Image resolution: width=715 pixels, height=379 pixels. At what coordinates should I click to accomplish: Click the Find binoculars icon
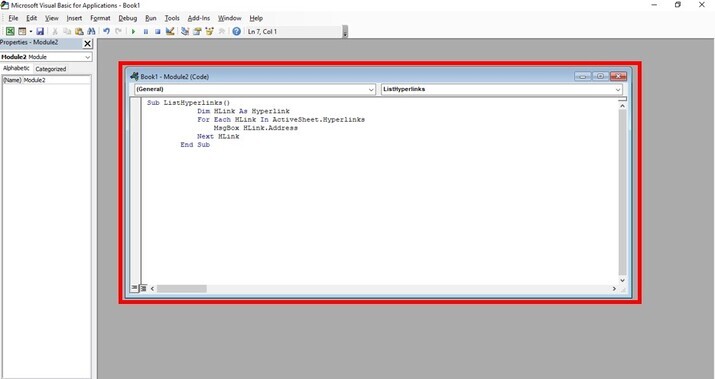[91, 31]
